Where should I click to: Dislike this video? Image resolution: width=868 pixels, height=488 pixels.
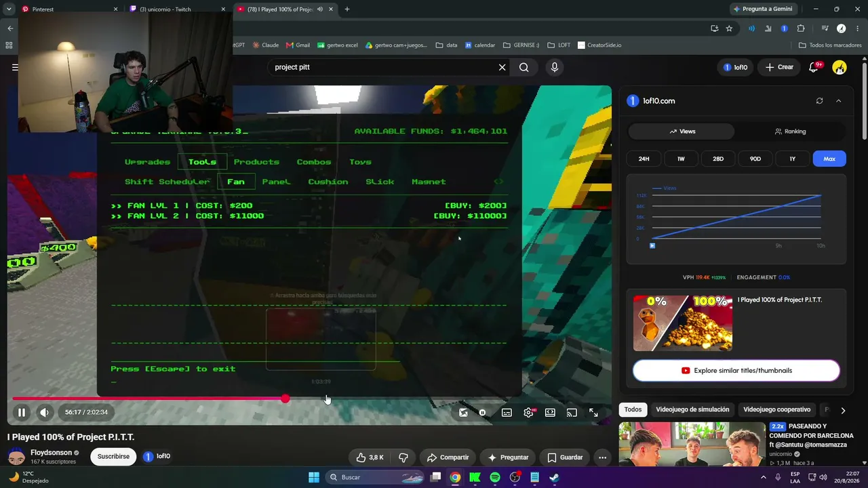403,457
